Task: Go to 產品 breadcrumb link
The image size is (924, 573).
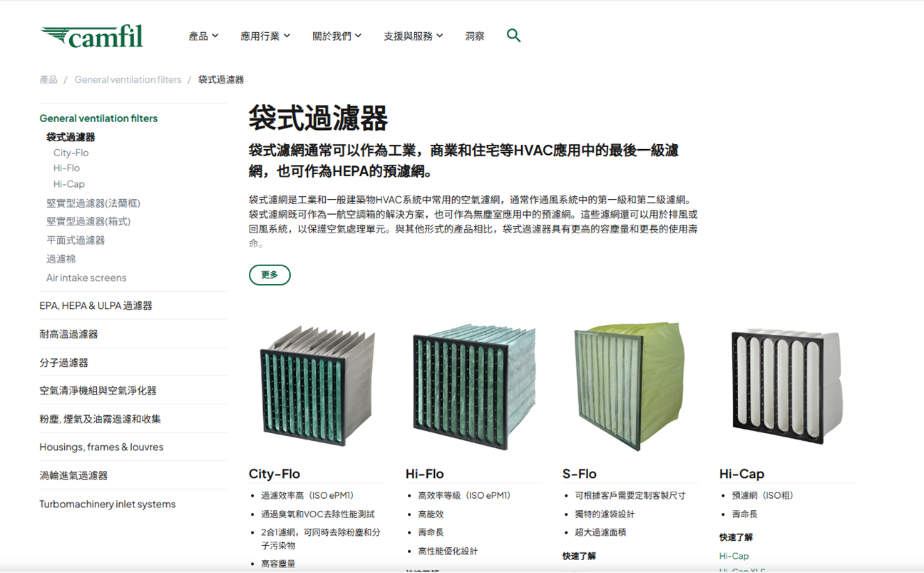Action: 48,80
